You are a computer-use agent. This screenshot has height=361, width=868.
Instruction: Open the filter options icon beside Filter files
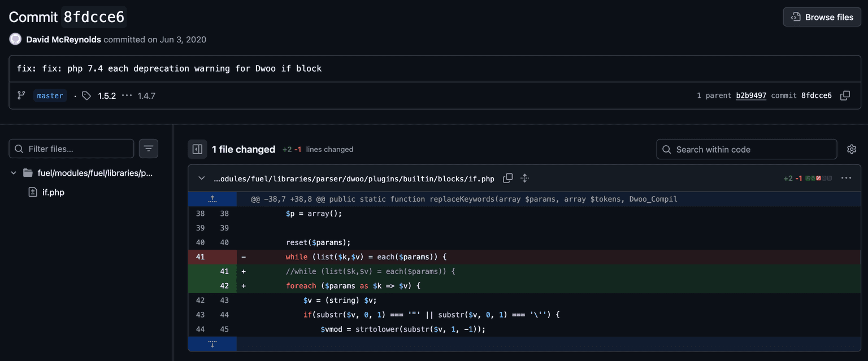[x=149, y=149]
